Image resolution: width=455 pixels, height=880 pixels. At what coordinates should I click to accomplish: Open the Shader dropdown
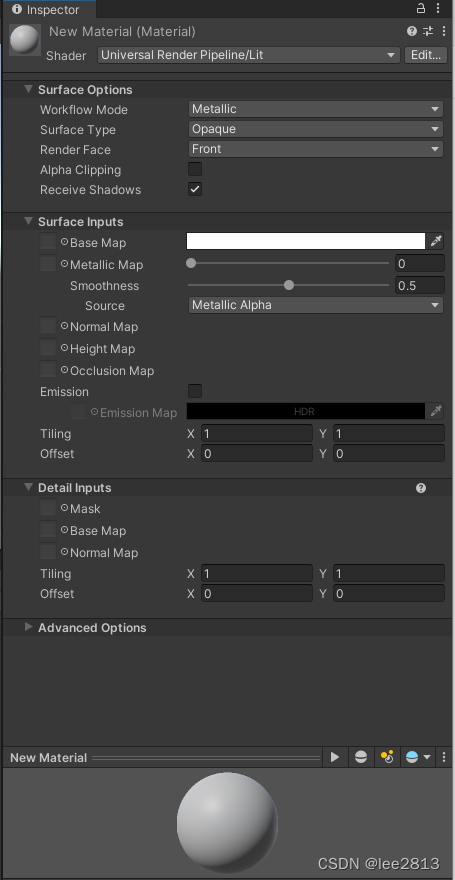coord(249,55)
